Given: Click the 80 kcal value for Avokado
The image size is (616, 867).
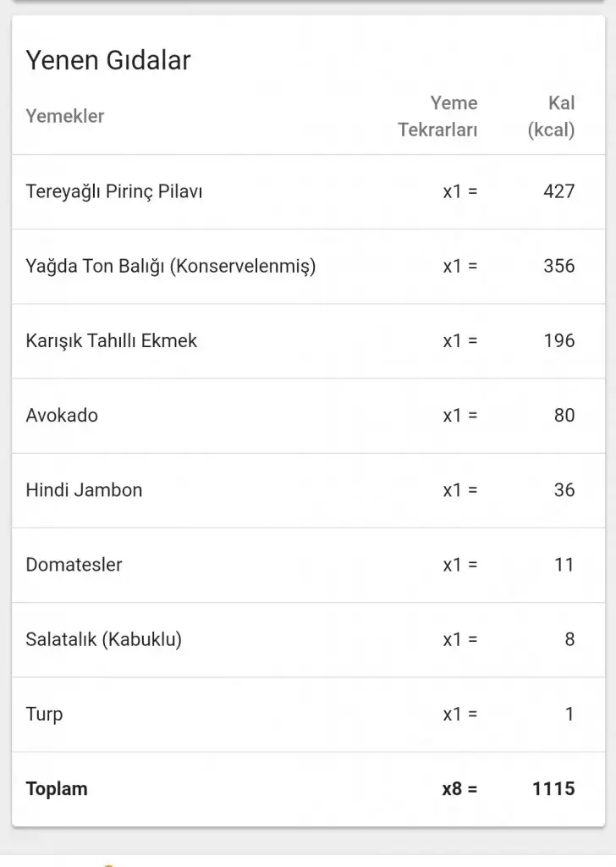Looking at the screenshot, I should click(564, 415).
